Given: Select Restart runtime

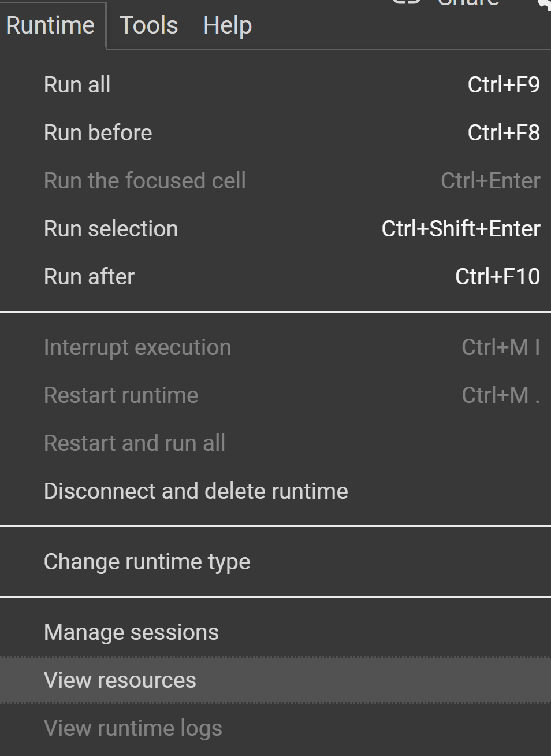Looking at the screenshot, I should coord(121,395).
